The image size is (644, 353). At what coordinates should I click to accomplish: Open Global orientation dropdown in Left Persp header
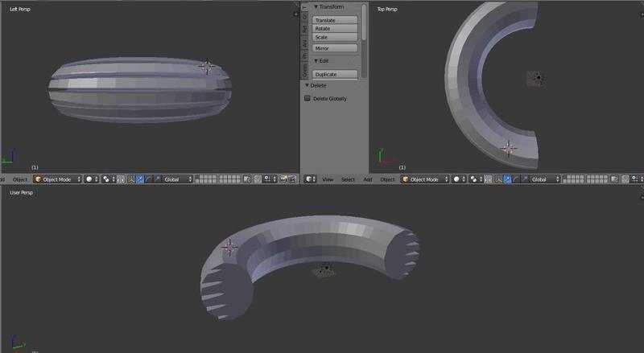point(177,179)
